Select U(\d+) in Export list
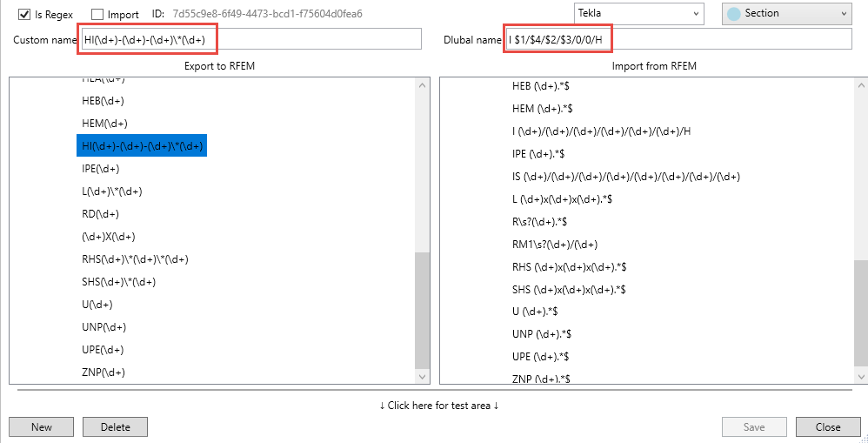Image resolution: width=868 pixels, height=443 pixels. [97, 305]
